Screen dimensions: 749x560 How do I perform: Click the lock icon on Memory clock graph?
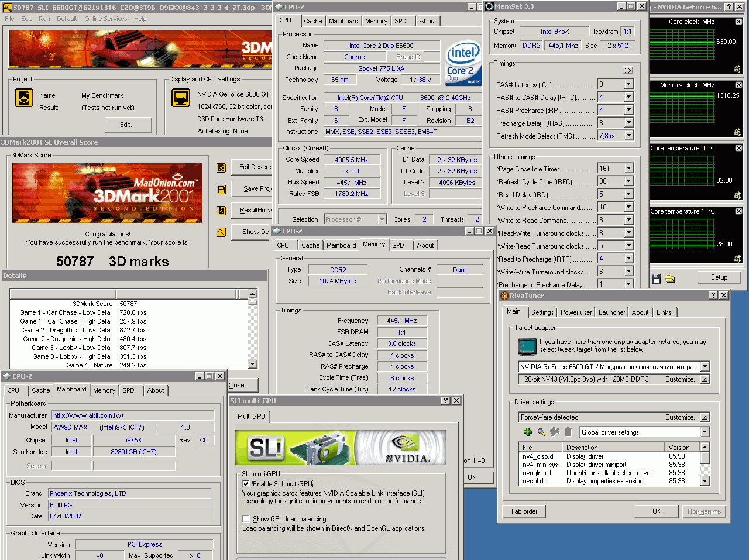point(737,132)
